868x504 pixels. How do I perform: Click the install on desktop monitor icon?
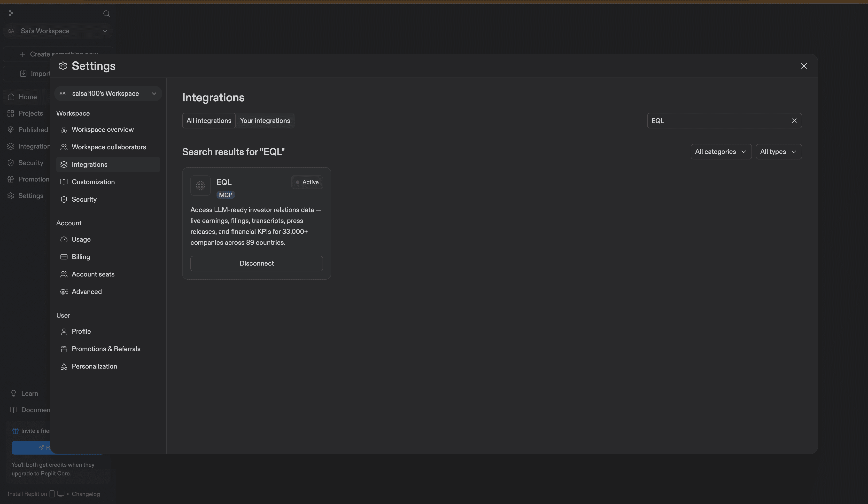pos(61,494)
